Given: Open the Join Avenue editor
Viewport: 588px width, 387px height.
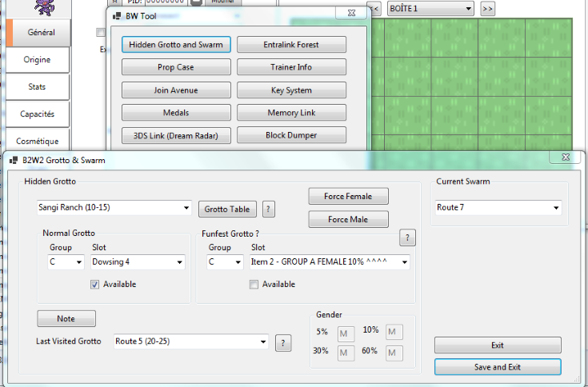Looking at the screenshot, I should [x=176, y=90].
